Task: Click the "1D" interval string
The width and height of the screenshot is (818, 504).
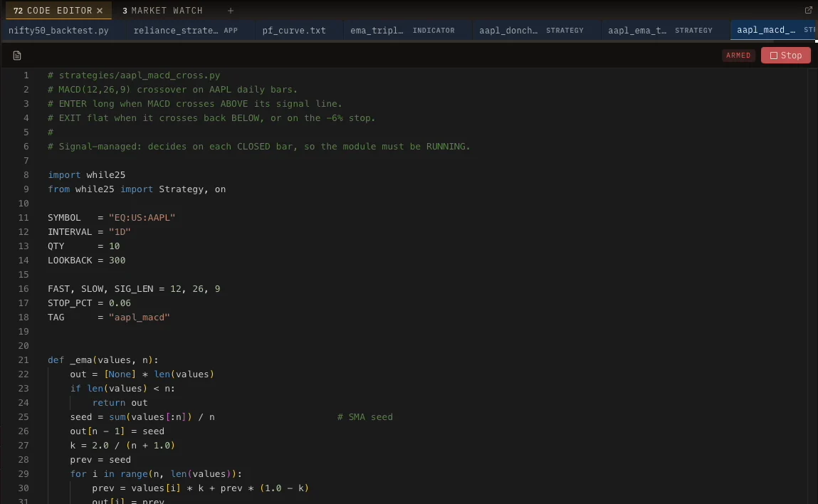Action: coord(120,231)
